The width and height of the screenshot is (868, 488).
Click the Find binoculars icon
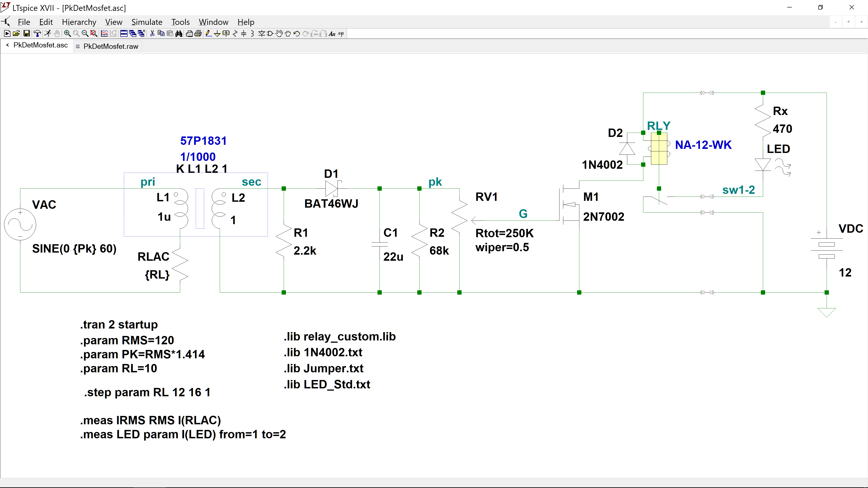(179, 33)
